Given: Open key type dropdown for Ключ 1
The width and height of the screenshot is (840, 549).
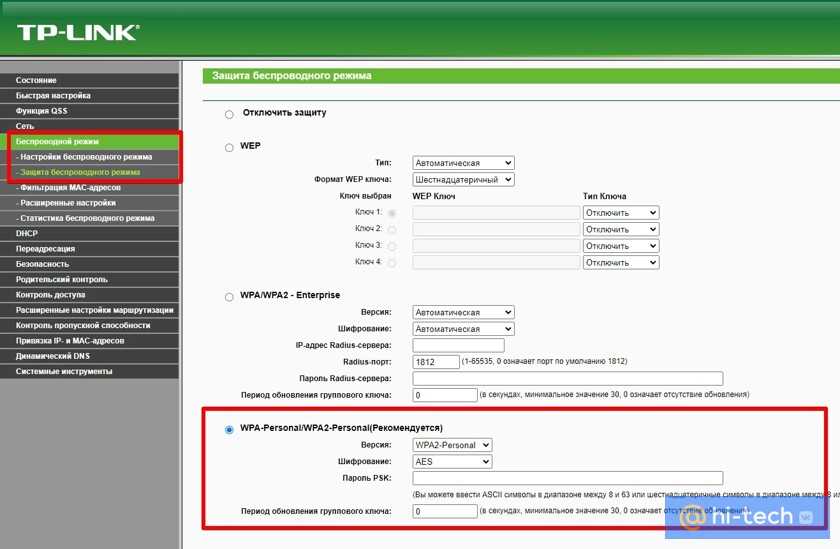Looking at the screenshot, I should click(620, 213).
